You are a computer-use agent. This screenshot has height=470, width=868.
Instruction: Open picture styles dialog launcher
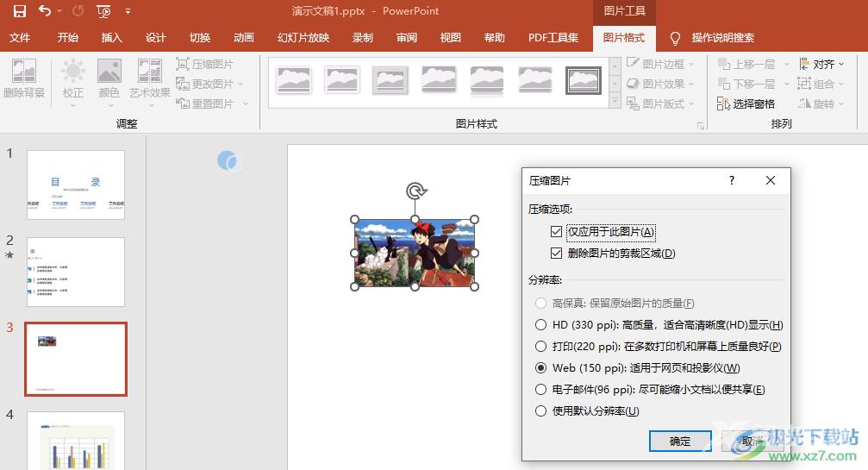coord(700,126)
